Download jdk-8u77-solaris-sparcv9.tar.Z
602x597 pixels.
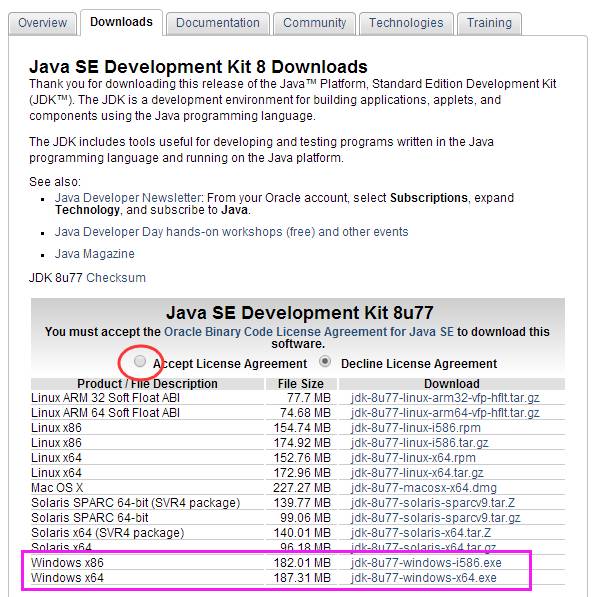[433, 503]
